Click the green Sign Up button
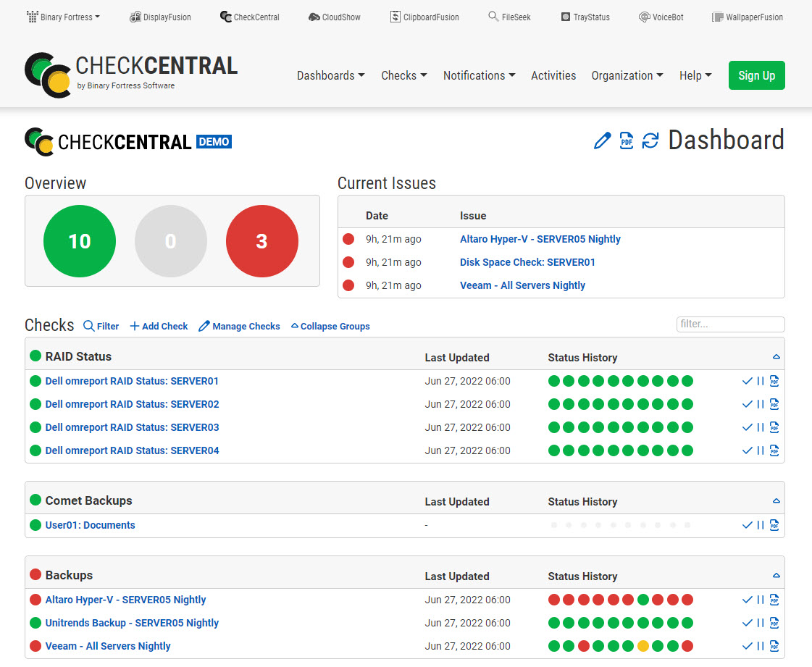The image size is (812, 667). click(x=756, y=75)
